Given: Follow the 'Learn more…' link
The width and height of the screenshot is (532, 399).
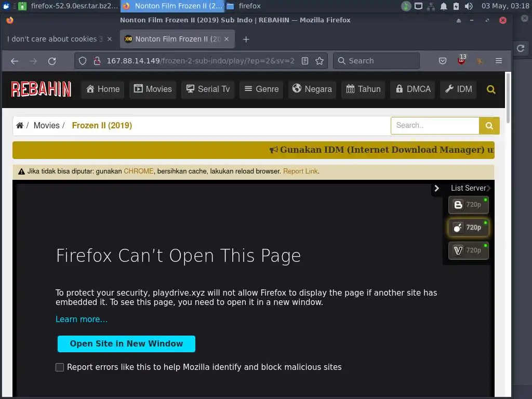Looking at the screenshot, I should (x=82, y=320).
